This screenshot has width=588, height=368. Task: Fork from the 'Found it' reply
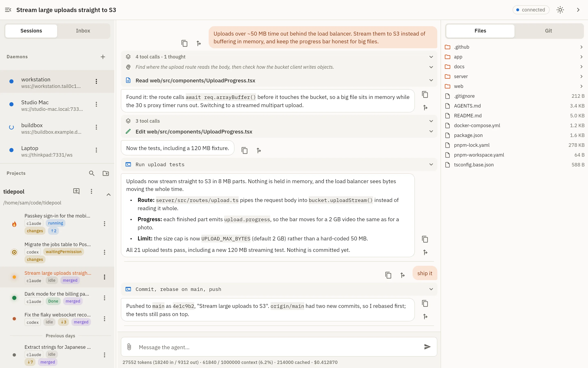[x=425, y=108]
